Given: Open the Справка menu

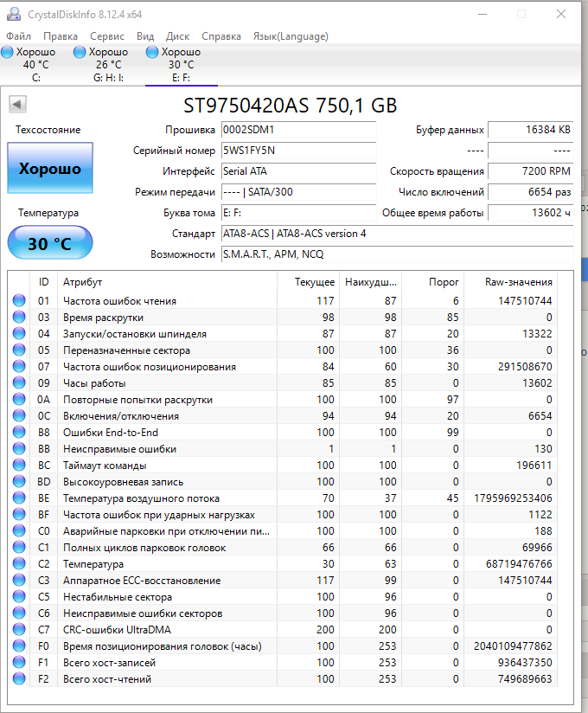Looking at the screenshot, I should 221,36.
